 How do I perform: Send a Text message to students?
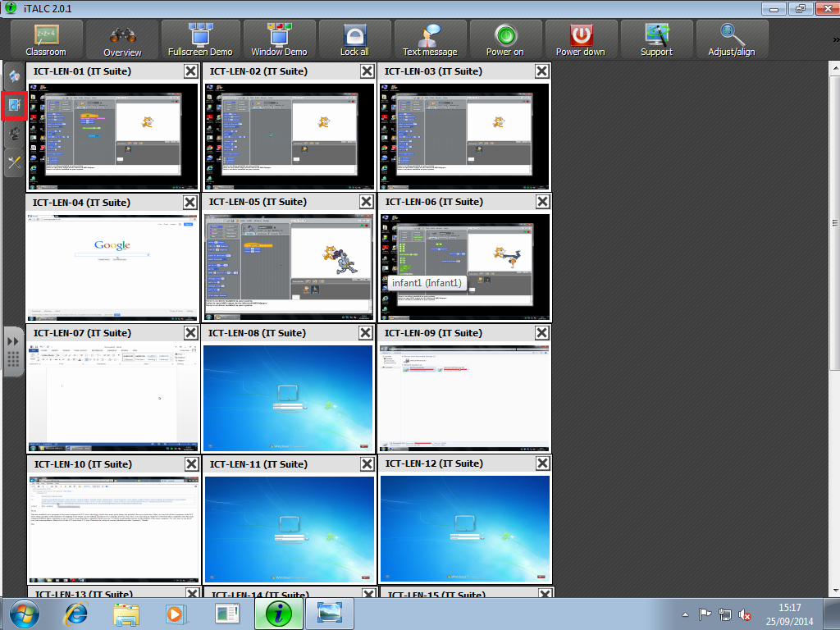click(430, 39)
